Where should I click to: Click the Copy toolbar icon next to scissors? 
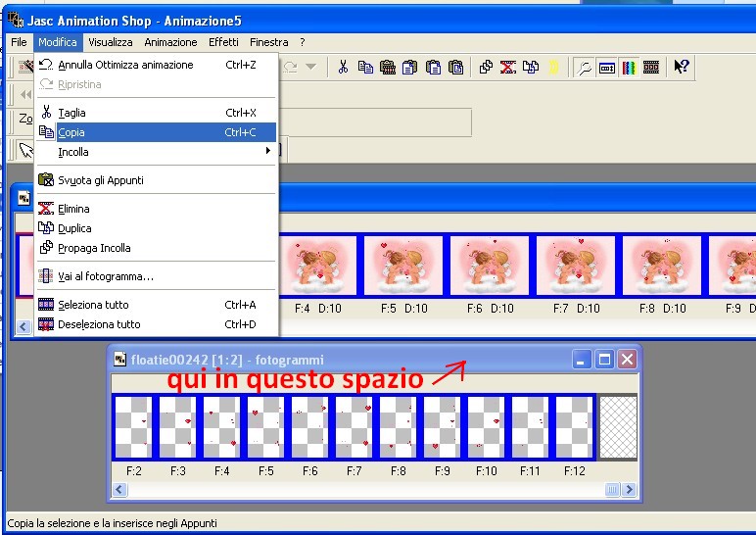365,67
